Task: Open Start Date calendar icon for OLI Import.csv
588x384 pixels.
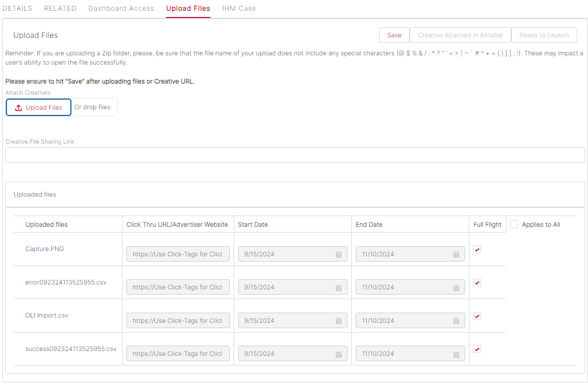Action: coord(339,321)
